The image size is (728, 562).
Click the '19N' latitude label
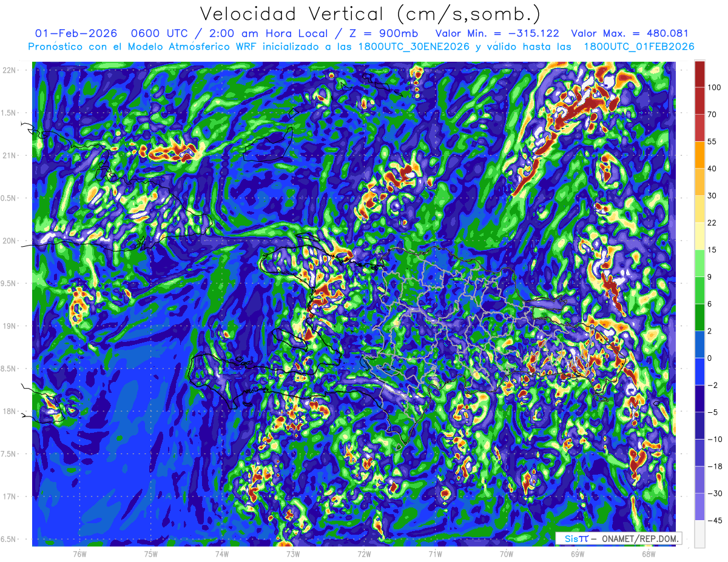[x=9, y=326]
